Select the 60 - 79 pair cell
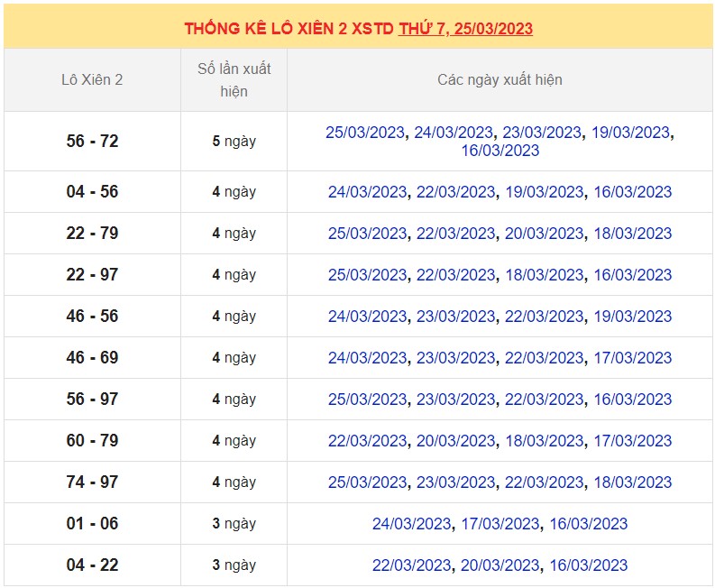Image resolution: width=715 pixels, height=588 pixels. pyautogui.click(x=92, y=441)
